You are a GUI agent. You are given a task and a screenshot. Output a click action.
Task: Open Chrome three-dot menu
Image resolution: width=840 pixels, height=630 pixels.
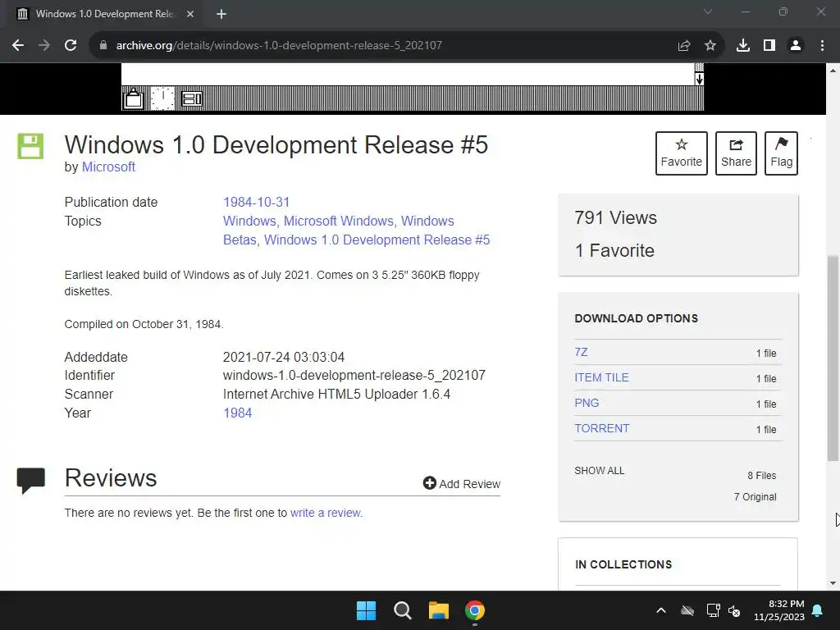822,46
